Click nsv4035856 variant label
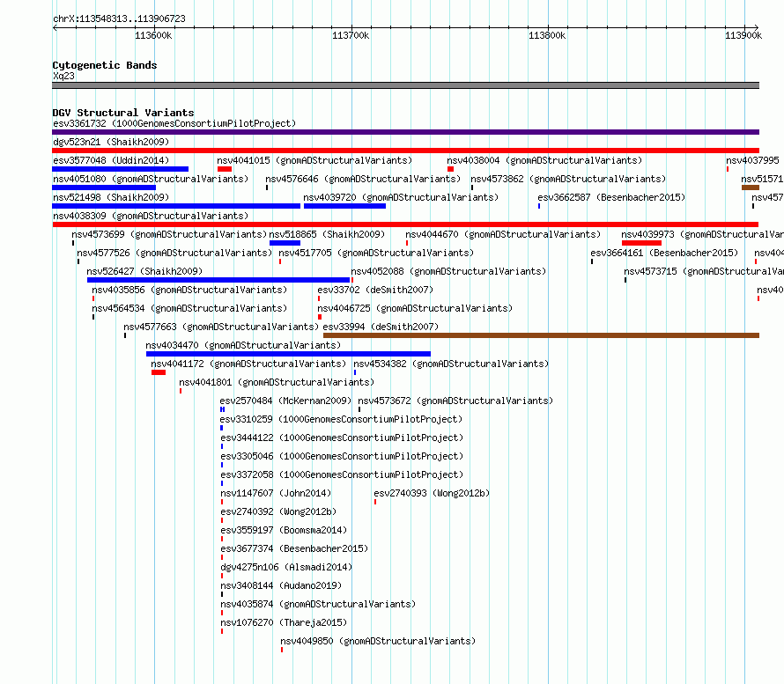Screen dimensions: 784x684 click(x=189, y=290)
